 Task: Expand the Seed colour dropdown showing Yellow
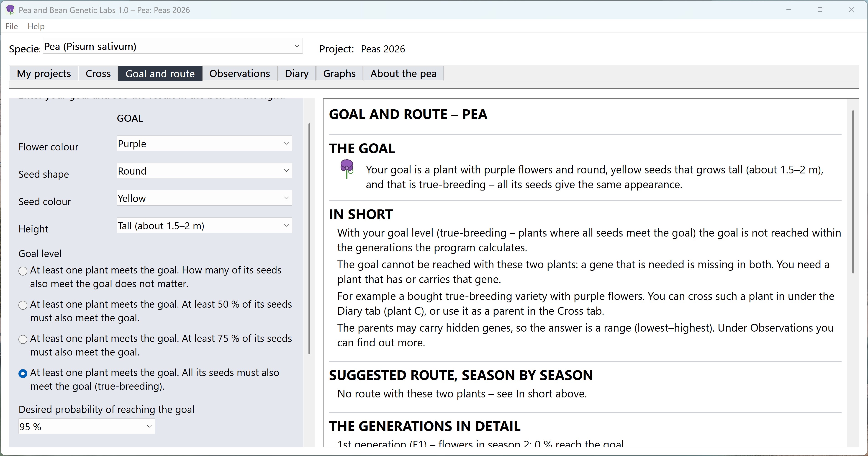204,198
